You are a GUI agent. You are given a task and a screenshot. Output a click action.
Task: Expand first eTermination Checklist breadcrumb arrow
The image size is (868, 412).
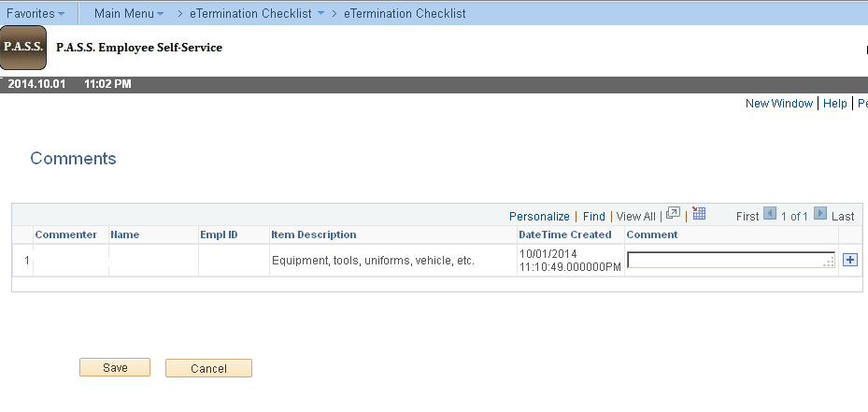(x=320, y=13)
